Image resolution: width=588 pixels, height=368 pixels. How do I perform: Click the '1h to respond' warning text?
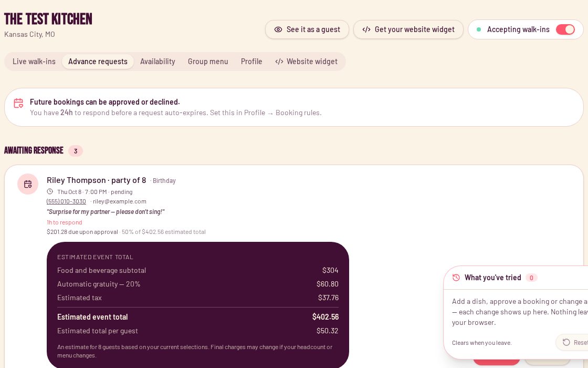pos(65,222)
